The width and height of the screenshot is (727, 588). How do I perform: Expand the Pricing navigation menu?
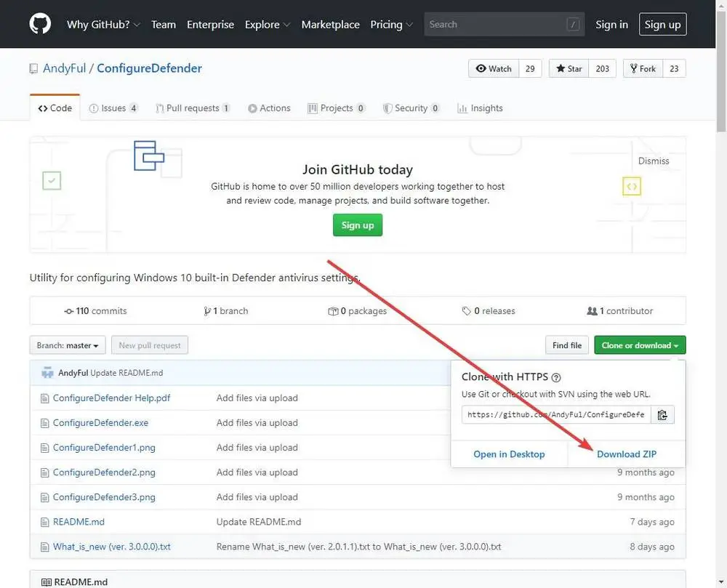pos(391,25)
